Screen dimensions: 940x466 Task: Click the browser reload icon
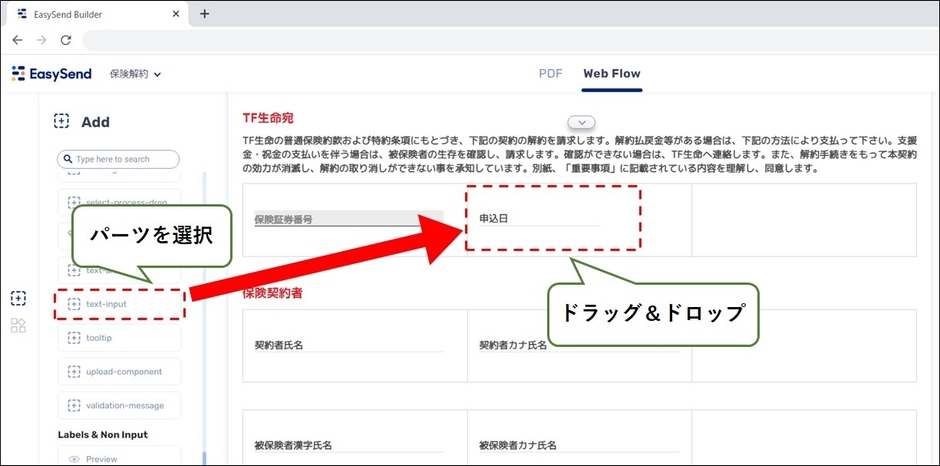tap(66, 40)
